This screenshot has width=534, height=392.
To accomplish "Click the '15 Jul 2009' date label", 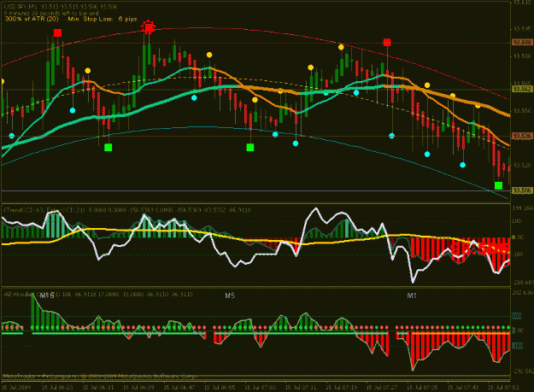I will click(16, 387).
